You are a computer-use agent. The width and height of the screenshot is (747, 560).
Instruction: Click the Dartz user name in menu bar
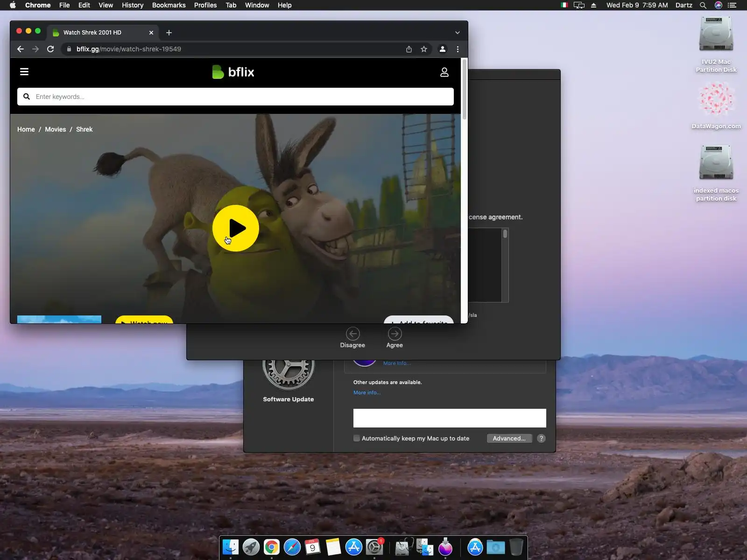(x=684, y=5)
